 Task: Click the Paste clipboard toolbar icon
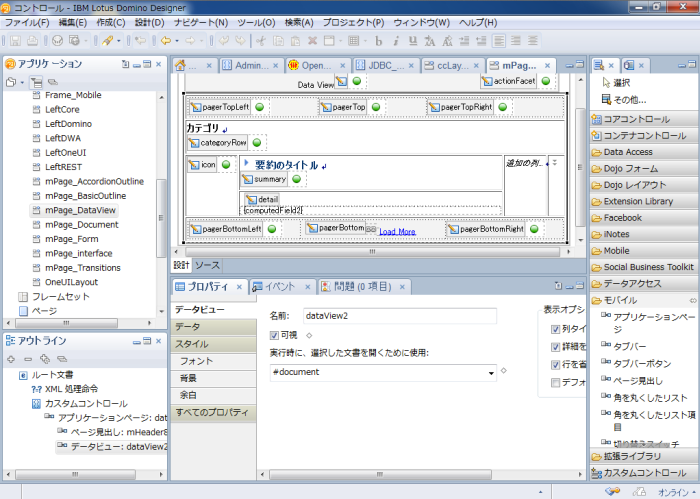295,41
